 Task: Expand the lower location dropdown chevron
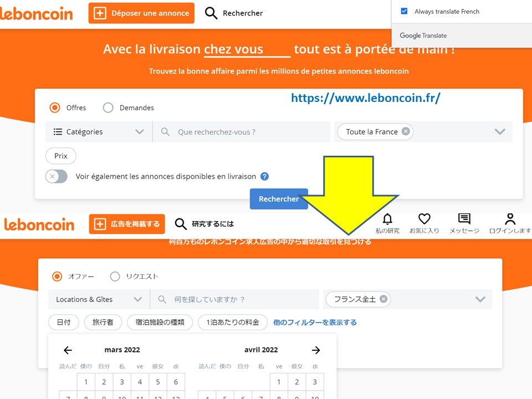coord(480,299)
